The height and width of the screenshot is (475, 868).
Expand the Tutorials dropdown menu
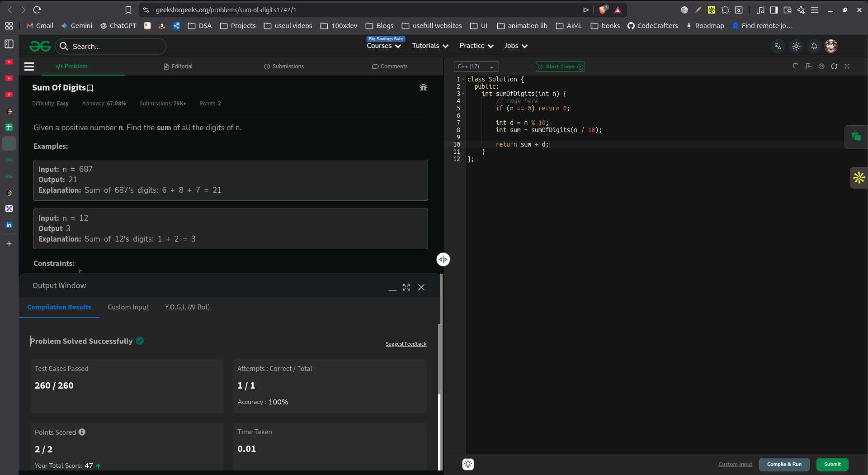pyautogui.click(x=430, y=46)
